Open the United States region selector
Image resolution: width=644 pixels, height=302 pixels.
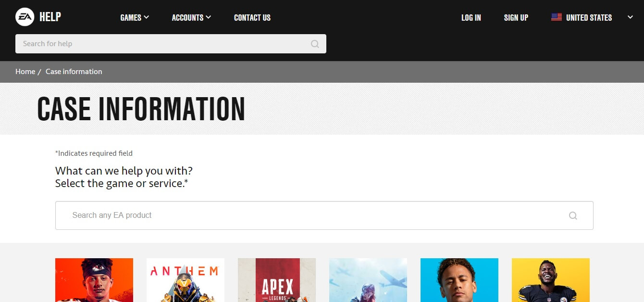coord(592,18)
